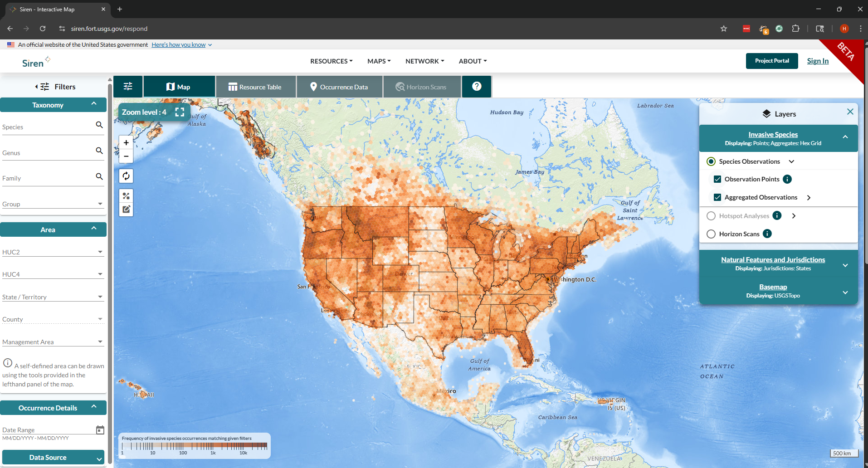Click the Help question mark icon

click(x=477, y=86)
